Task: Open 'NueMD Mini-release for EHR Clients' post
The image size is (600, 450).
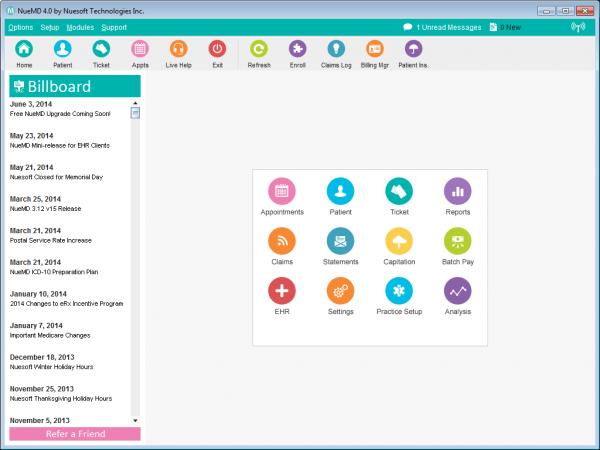Action: (60, 145)
